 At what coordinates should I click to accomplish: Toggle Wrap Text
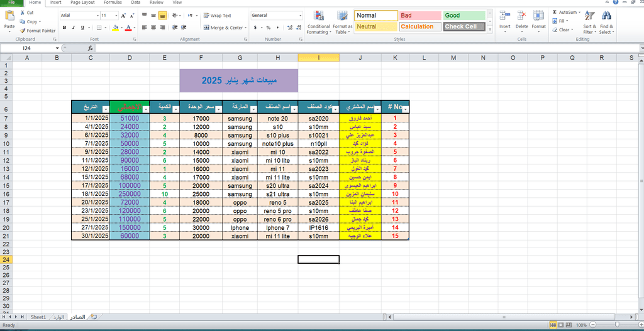coord(217,16)
